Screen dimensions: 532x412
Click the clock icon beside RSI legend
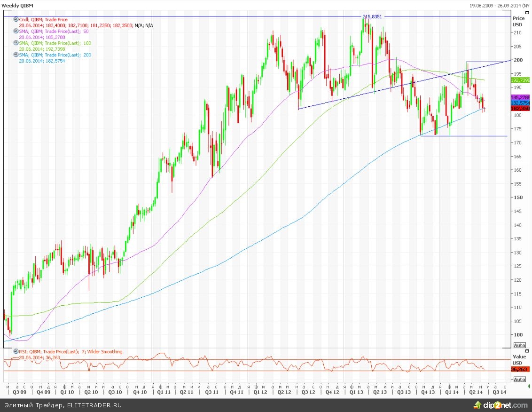click(x=16, y=351)
